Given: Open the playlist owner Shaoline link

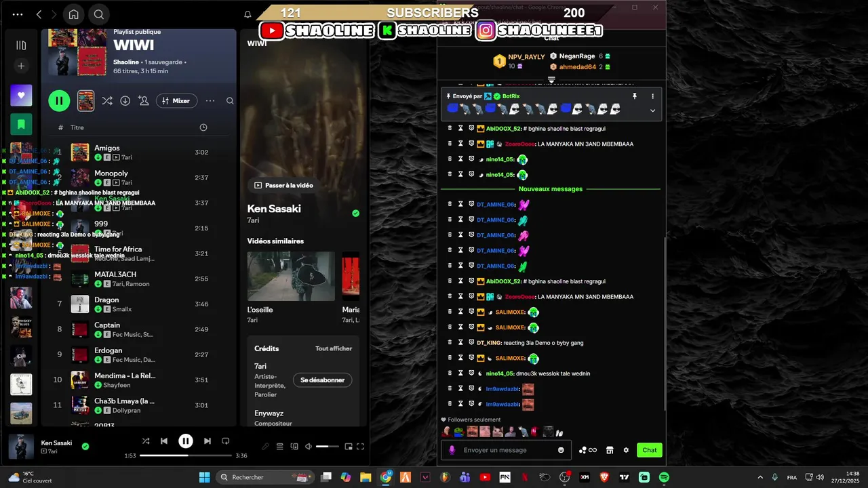Looking at the screenshot, I should [126, 62].
